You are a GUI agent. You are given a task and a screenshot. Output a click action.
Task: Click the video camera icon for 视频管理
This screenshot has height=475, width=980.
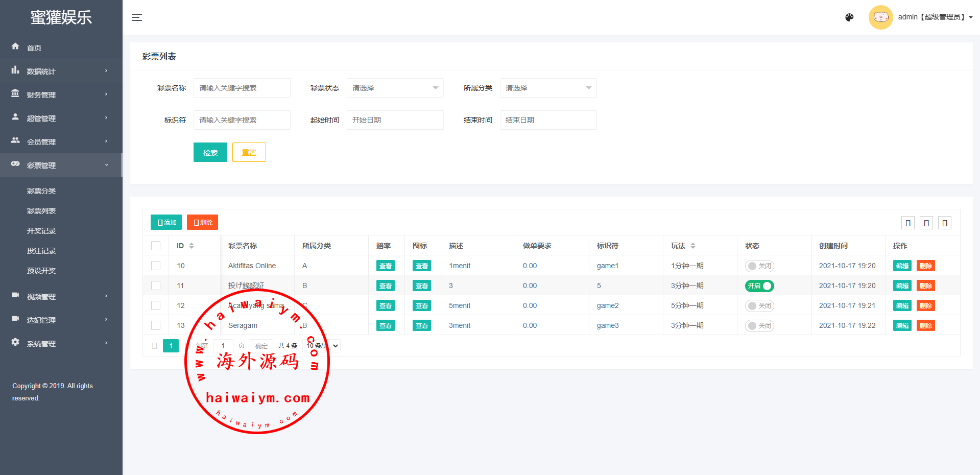(x=15, y=296)
